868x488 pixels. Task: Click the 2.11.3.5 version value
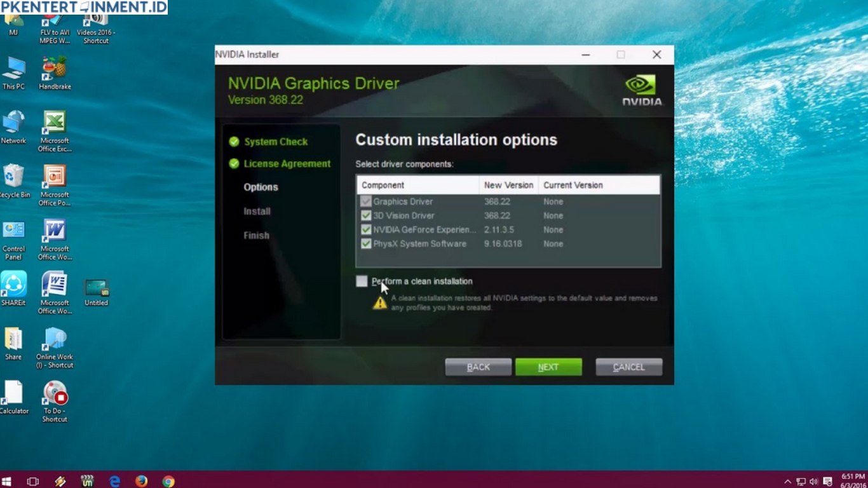(x=499, y=229)
